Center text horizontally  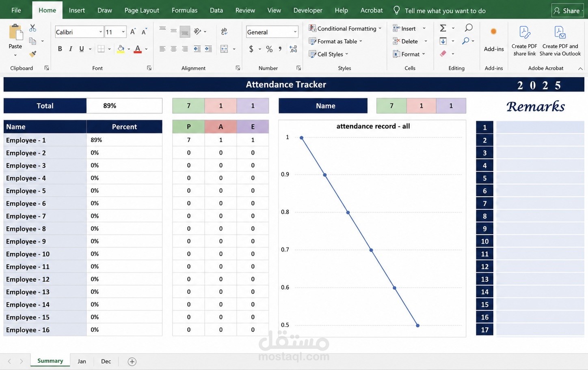click(173, 49)
